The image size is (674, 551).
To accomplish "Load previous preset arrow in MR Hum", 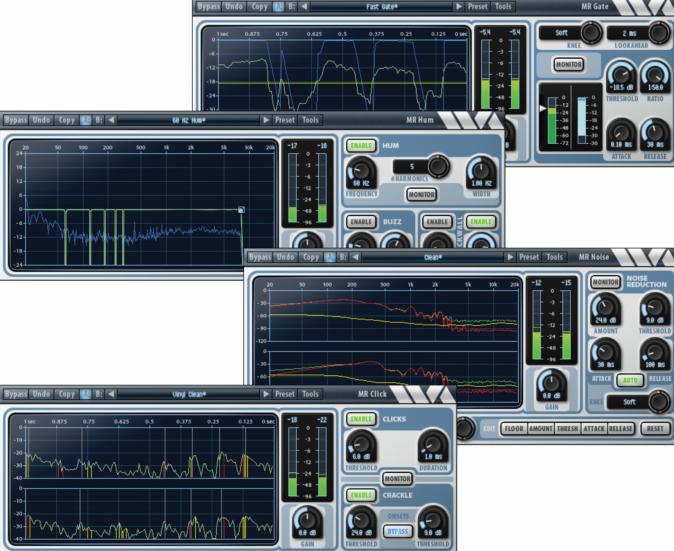I will click(111, 120).
